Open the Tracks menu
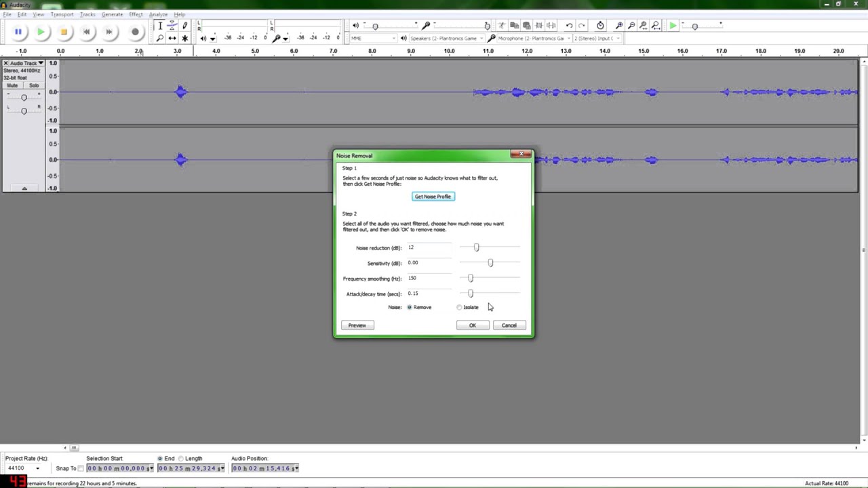Viewport: 868px width, 488px height. (87, 14)
